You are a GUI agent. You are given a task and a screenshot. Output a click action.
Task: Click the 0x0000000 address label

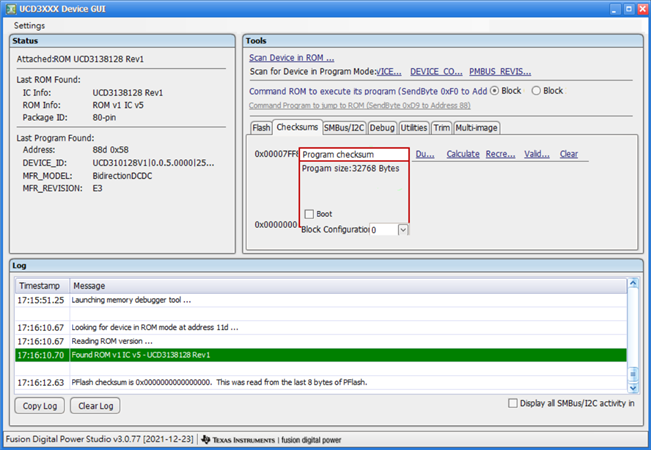276,225
